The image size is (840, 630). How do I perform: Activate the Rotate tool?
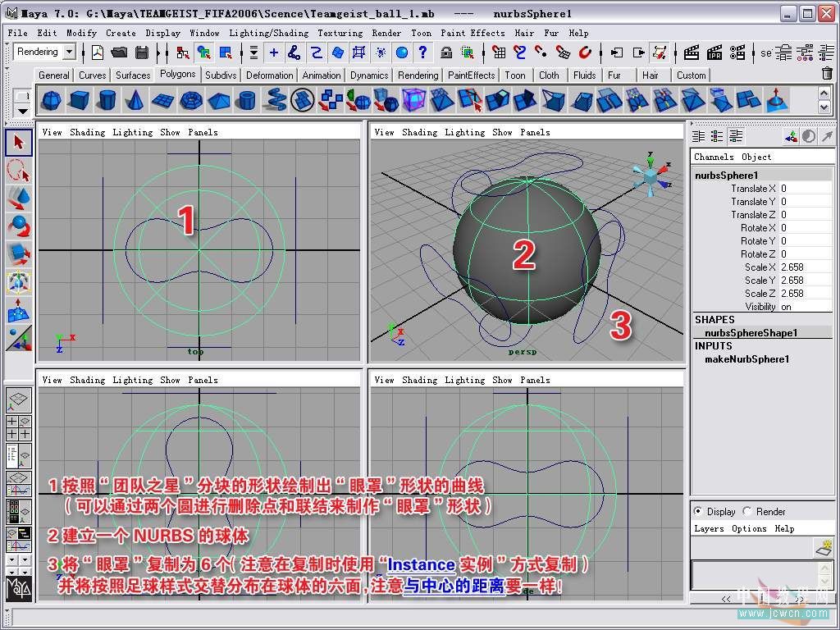click(x=19, y=226)
